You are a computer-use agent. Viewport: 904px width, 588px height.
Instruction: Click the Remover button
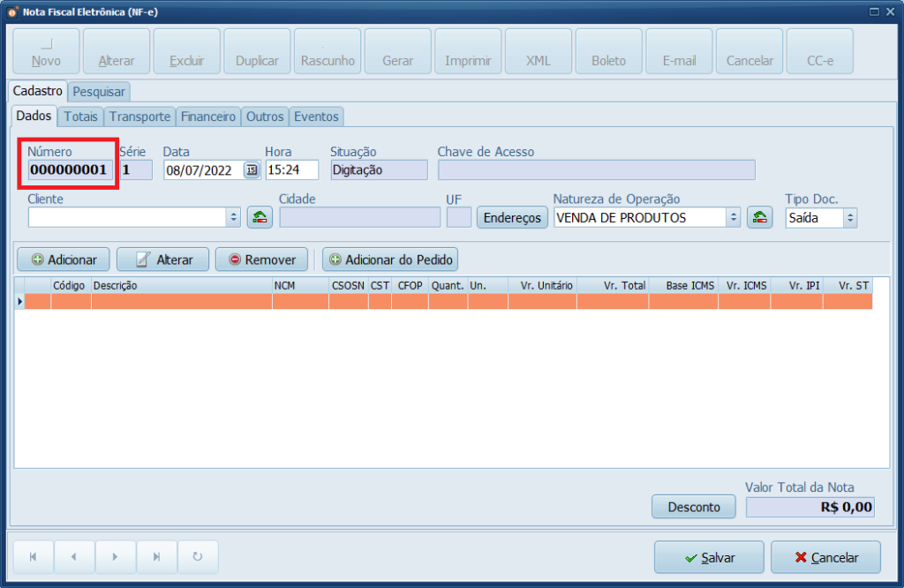click(261, 260)
